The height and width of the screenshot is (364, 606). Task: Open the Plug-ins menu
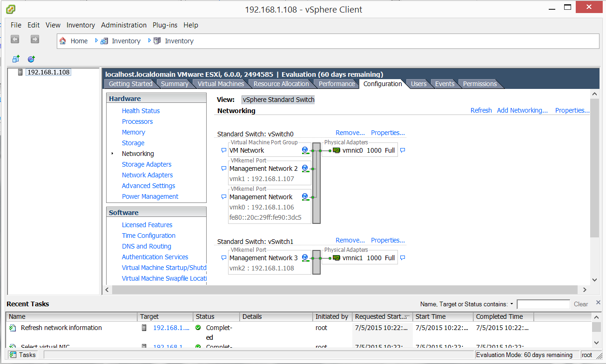165,25
